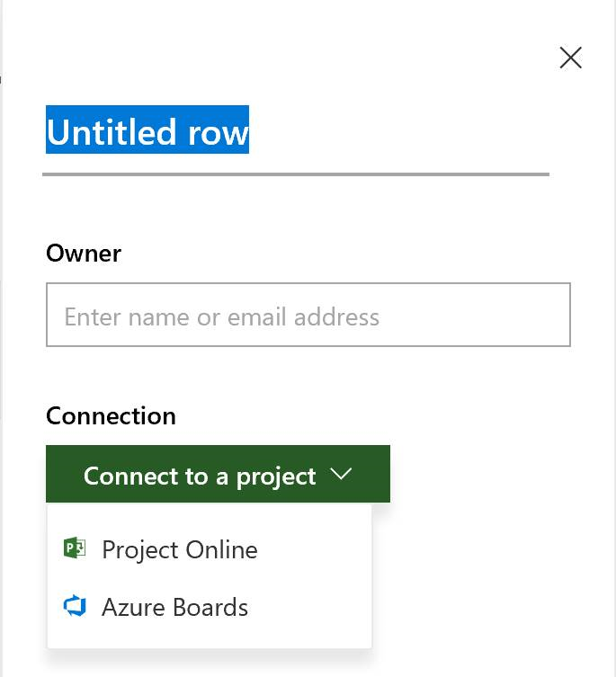Click the Azure Boards icon
Screen dimensions: 616x677
[75, 607]
